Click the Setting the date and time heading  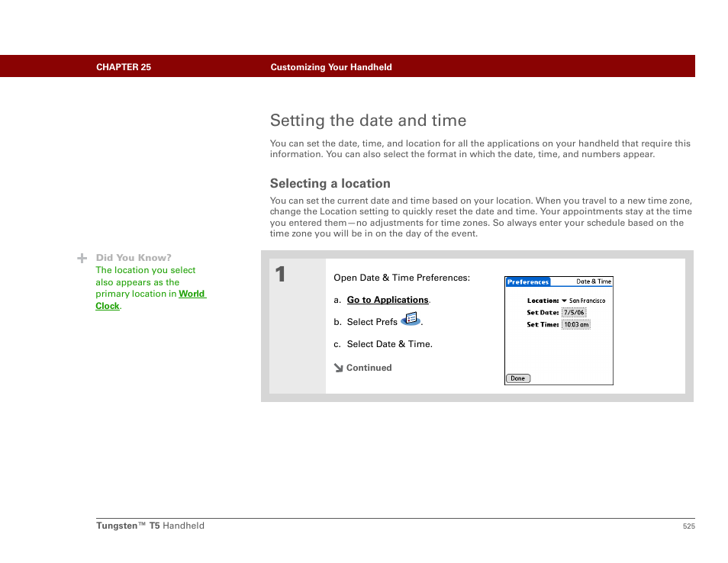click(368, 121)
